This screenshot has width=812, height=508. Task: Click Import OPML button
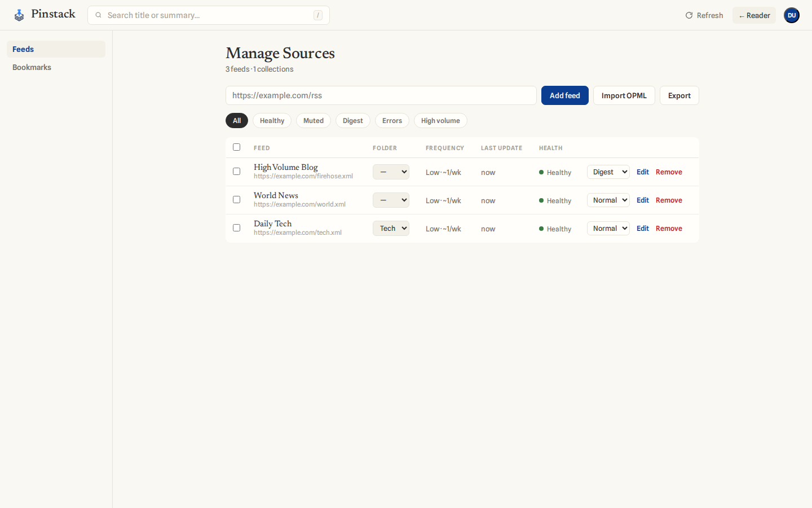coord(624,95)
